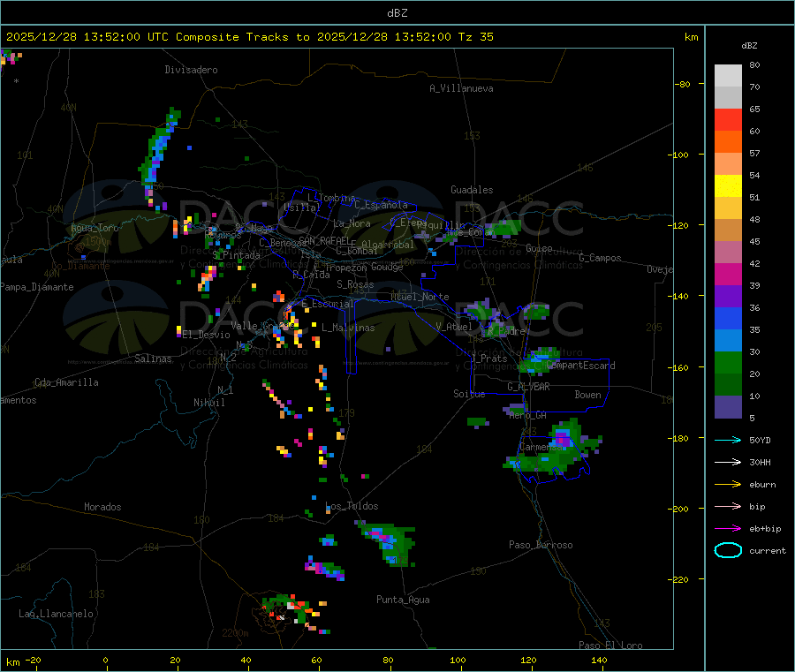795x672 pixels.
Task: Click the Soitue place label
Action: click(x=469, y=394)
